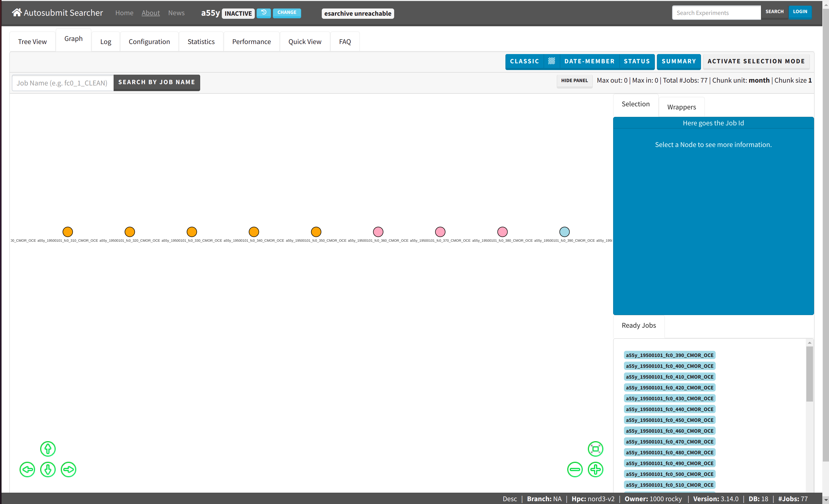The height and width of the screenshot is (504, 829).
Task: Click ready job a55y_19500101_fc0_450_CMOR_OCE
Action: click(x=670, y=420)
